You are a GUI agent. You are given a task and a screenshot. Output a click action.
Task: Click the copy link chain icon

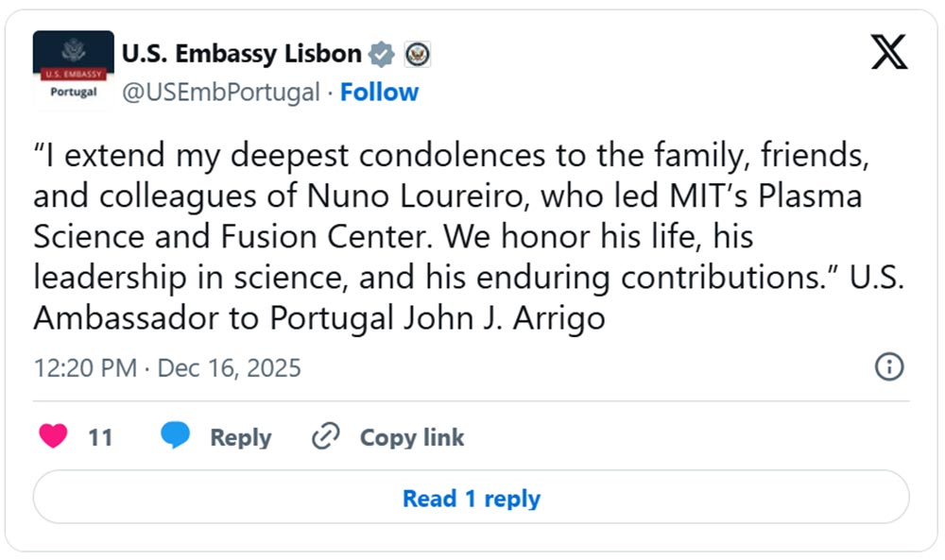[x=326, y=436]
